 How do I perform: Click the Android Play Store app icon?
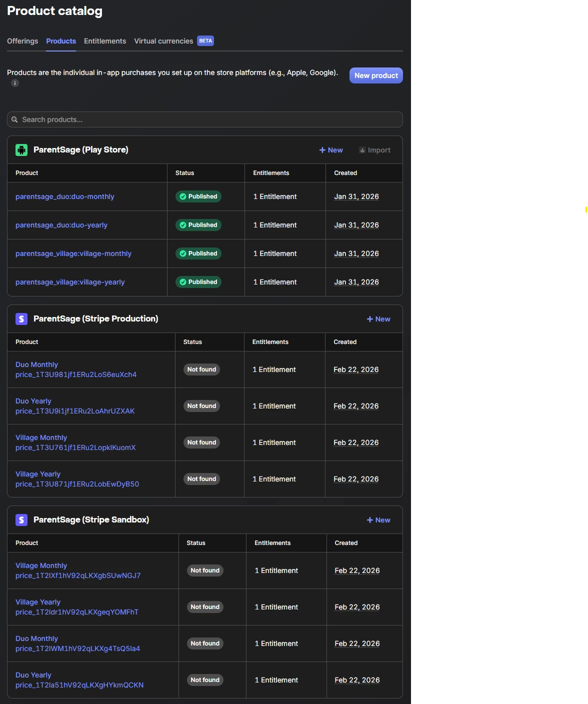tap(21, 150)
